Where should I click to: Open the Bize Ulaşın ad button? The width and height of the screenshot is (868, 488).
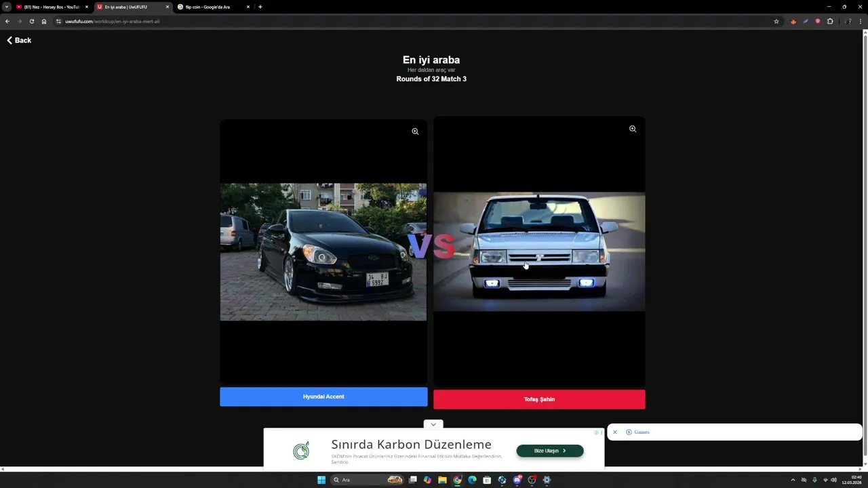[x=550, y=451]
